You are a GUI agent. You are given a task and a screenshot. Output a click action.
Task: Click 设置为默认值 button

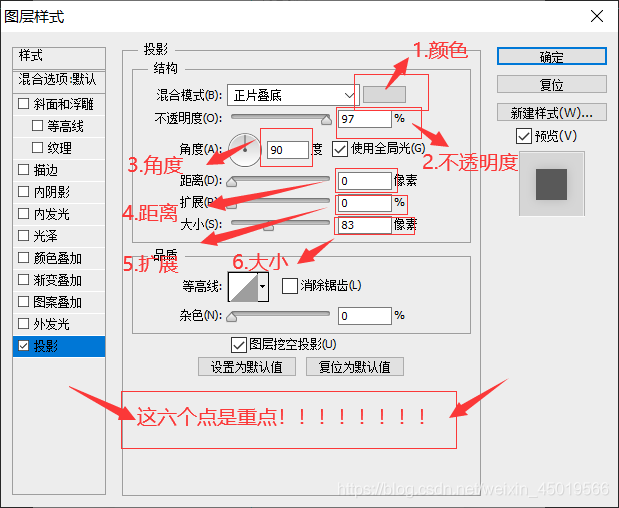tap(247, 367)
